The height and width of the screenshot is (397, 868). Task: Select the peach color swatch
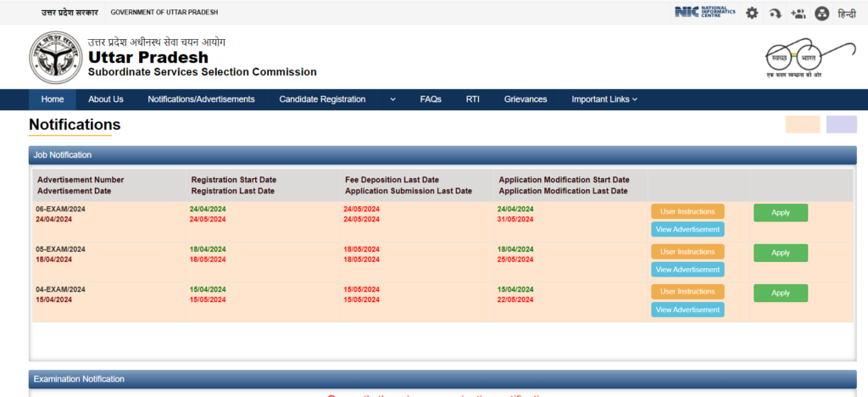coord(803,125)
